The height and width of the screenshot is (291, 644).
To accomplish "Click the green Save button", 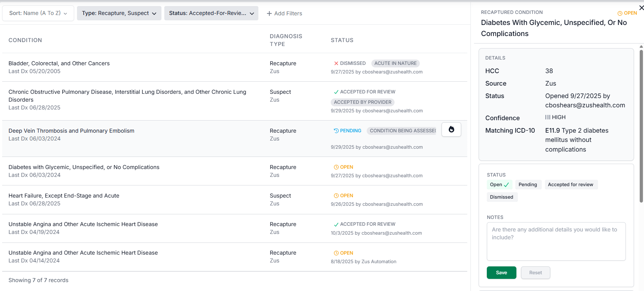I will click(501, 272).
